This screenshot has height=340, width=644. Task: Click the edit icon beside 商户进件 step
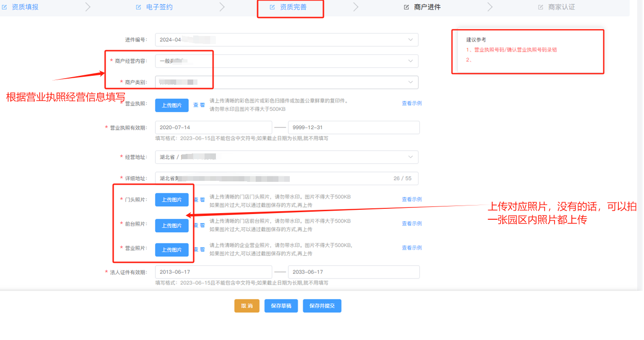click(x=406, y=8)
